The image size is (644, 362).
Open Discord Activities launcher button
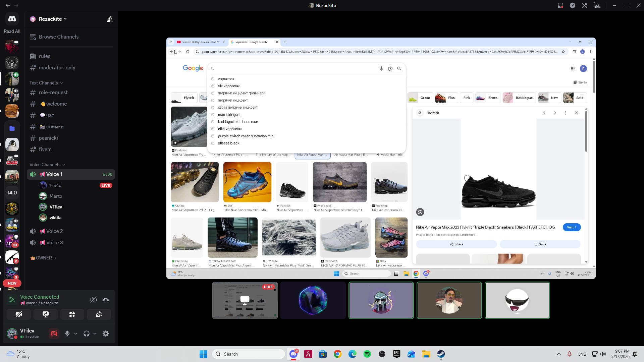pos(72,314)
